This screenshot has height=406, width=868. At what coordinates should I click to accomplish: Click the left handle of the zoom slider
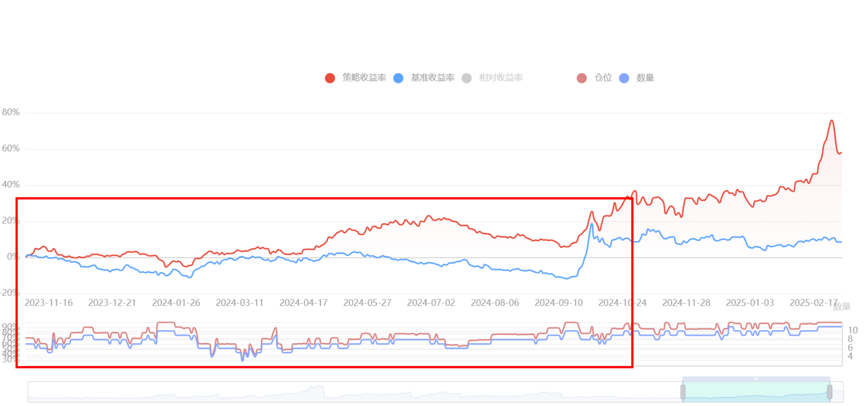pyautogui.click(x=683, y=392)
